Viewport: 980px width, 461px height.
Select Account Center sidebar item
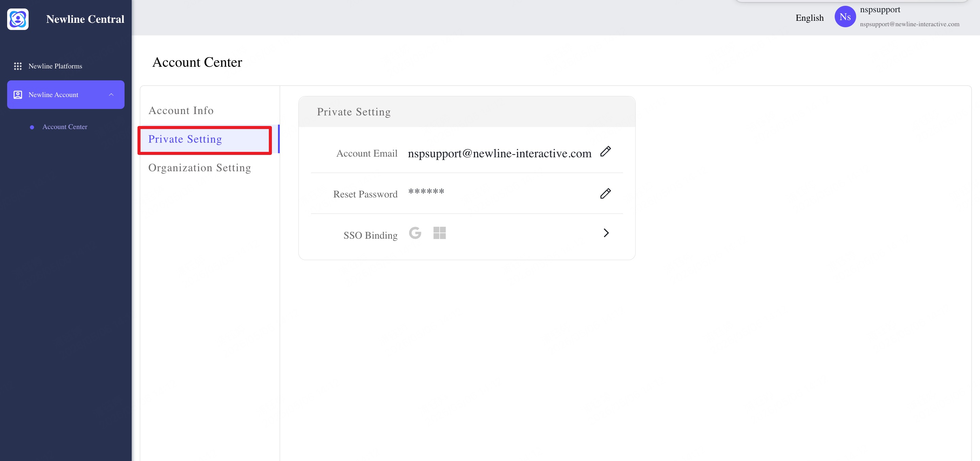tap(65, 127)
